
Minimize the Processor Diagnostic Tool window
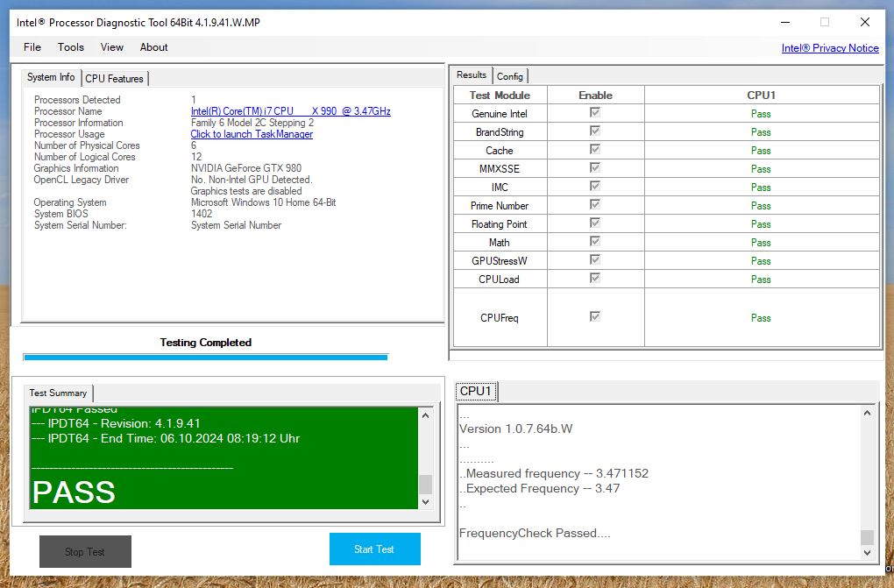coord(785,22)
